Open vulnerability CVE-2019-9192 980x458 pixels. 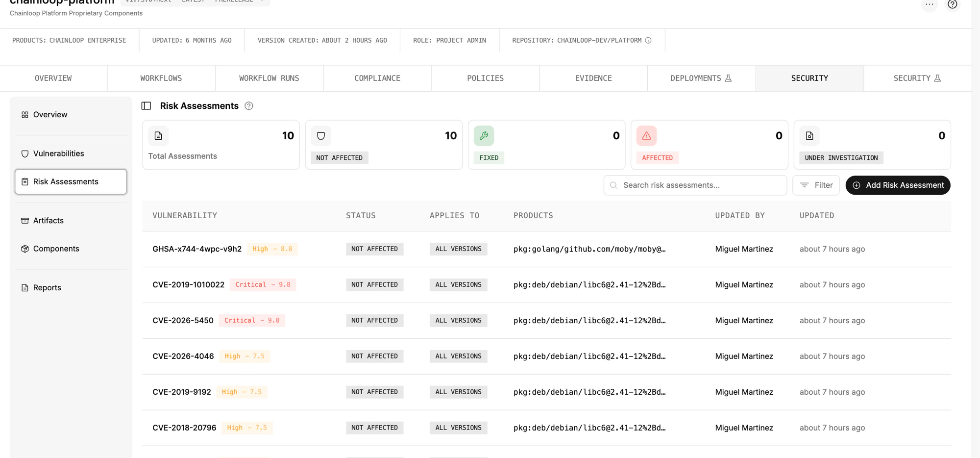tap(182, 392)
